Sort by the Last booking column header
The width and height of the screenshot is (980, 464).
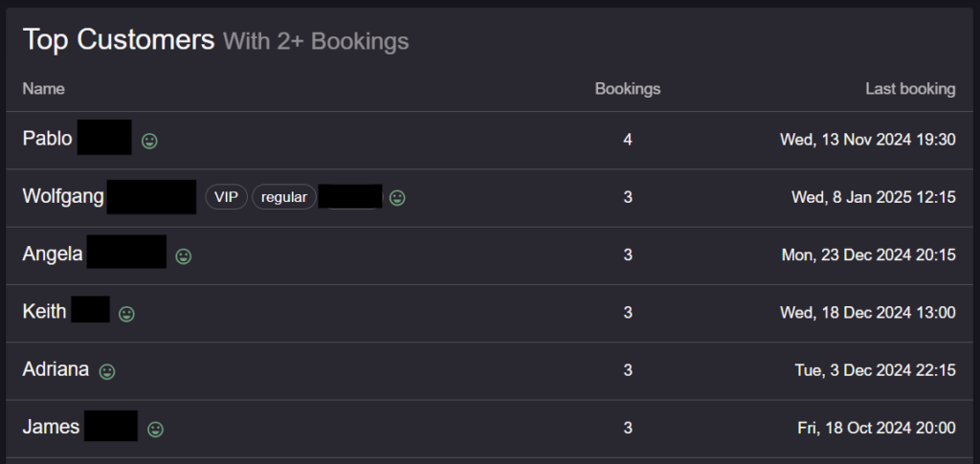point(910,89)
